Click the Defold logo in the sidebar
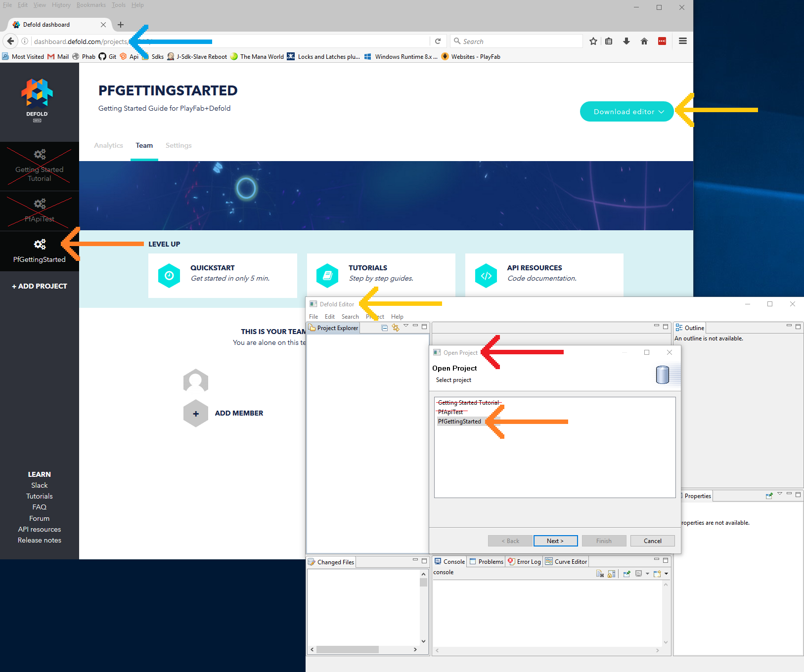 37,100
